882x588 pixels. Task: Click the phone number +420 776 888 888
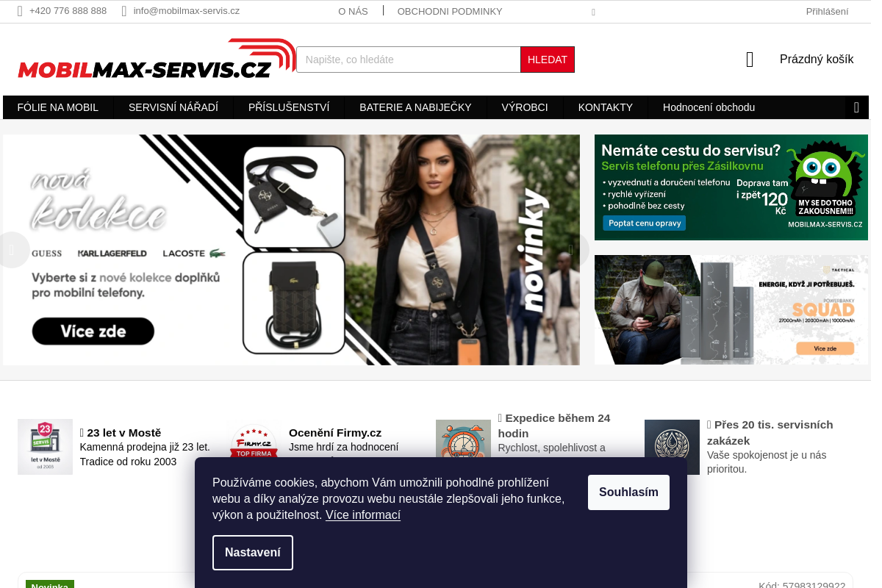[x=68, y=11]
